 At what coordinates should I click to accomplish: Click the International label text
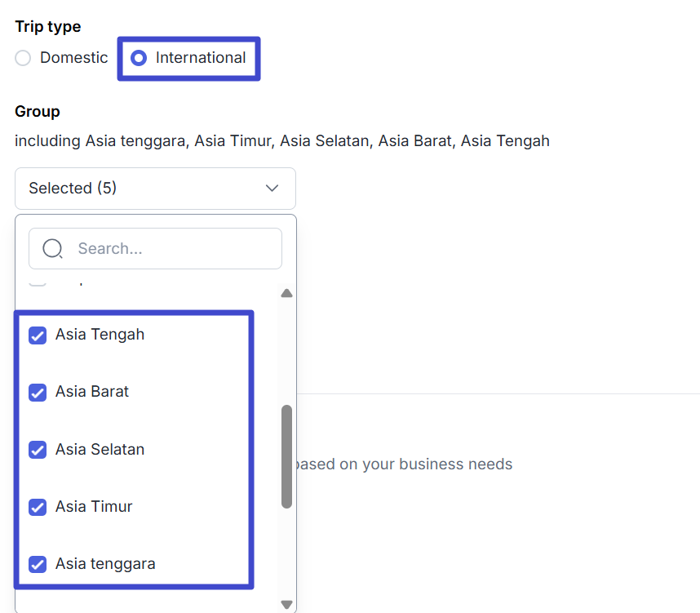pyautogui.click(x=201, y=58)
